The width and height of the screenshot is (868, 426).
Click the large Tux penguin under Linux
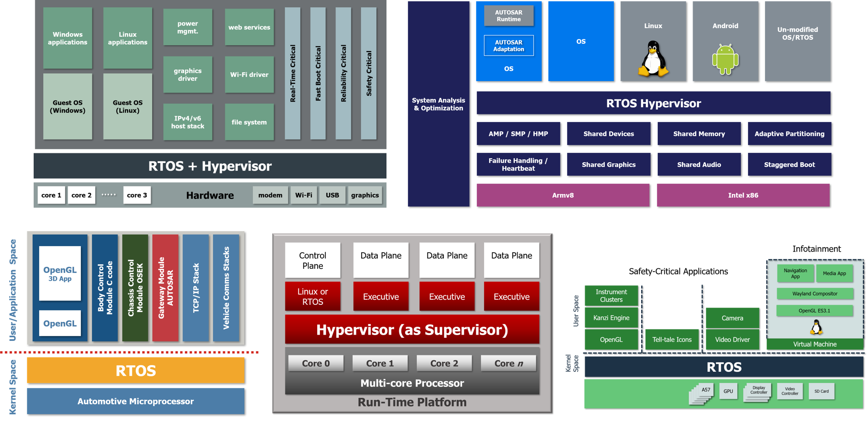653,59
